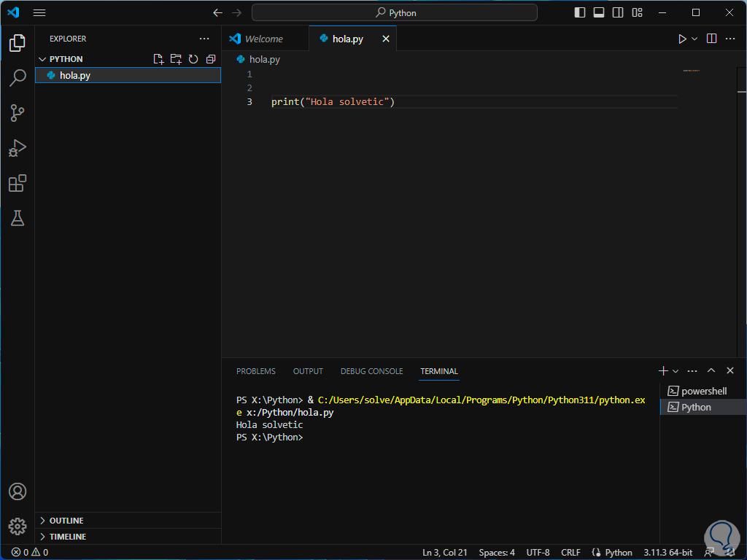The width and height of the screenshot is (747, 560).
Task: Switch to the PROBLEMS tab
Action: (256, 371)
